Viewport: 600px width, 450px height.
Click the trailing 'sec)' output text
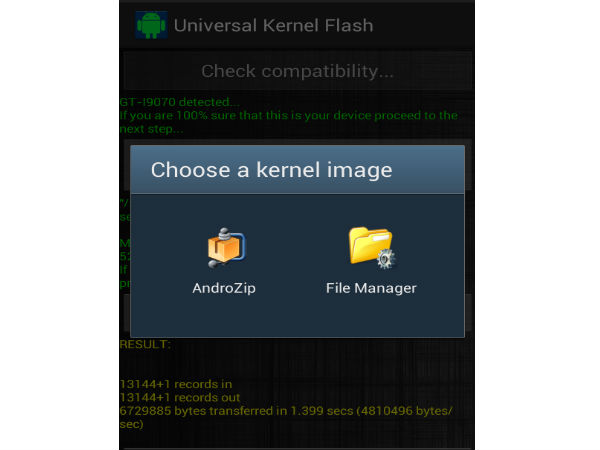tap(131, 424)
